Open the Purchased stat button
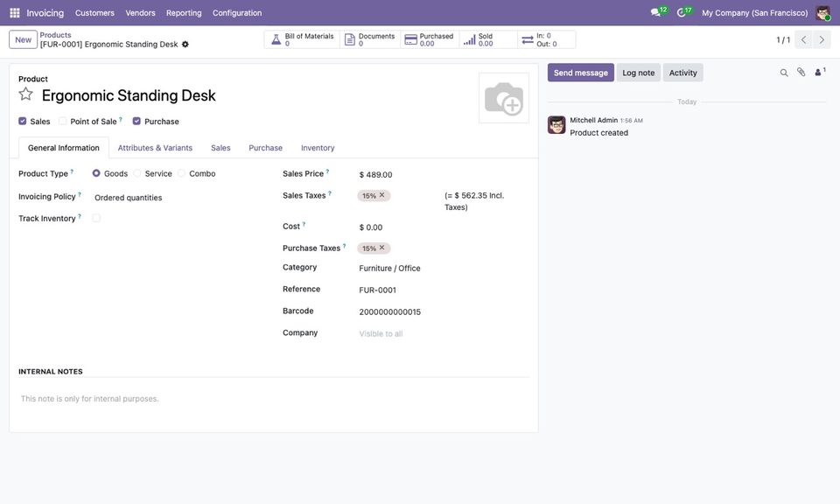Viewport: 840px width, 504px height. point(430,39)
